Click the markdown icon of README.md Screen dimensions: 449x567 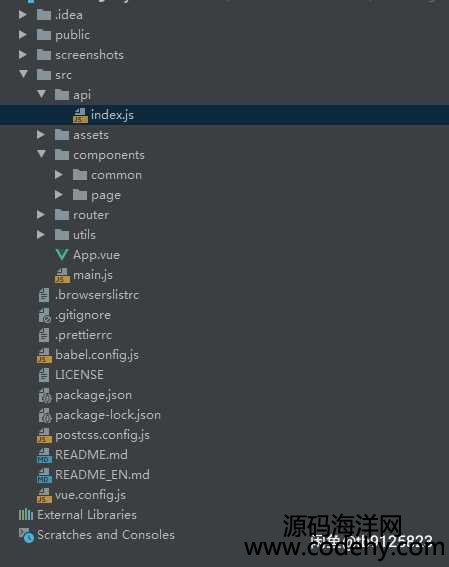click(44, 455)
